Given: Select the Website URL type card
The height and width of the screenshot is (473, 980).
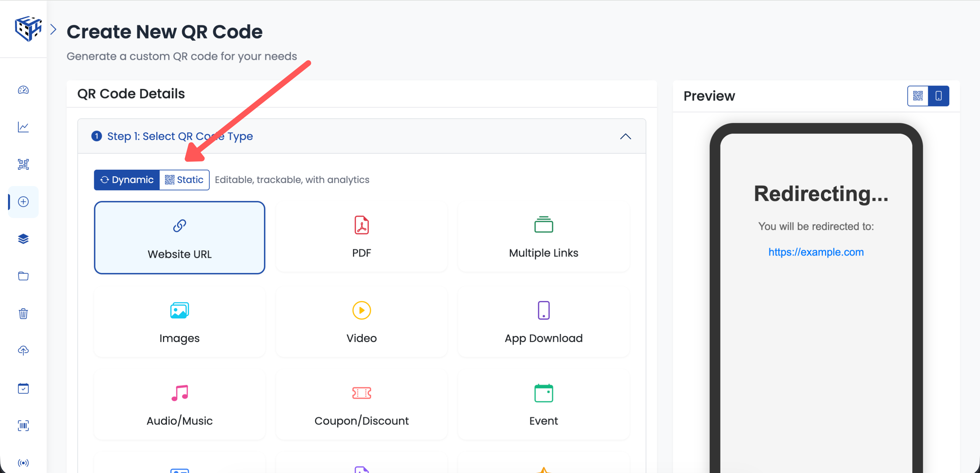Looking at the screenshot, I should tap(180, 238).
